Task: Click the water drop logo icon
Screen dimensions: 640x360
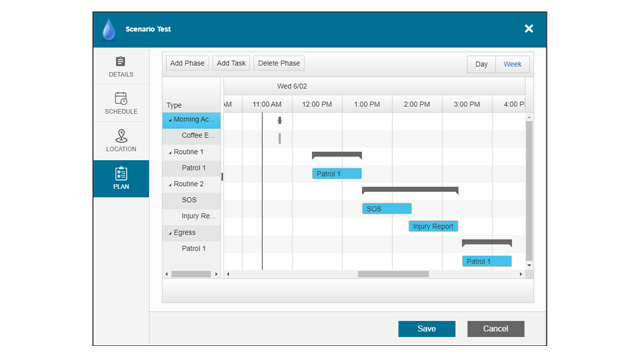Action: click(x=109, y=29)
